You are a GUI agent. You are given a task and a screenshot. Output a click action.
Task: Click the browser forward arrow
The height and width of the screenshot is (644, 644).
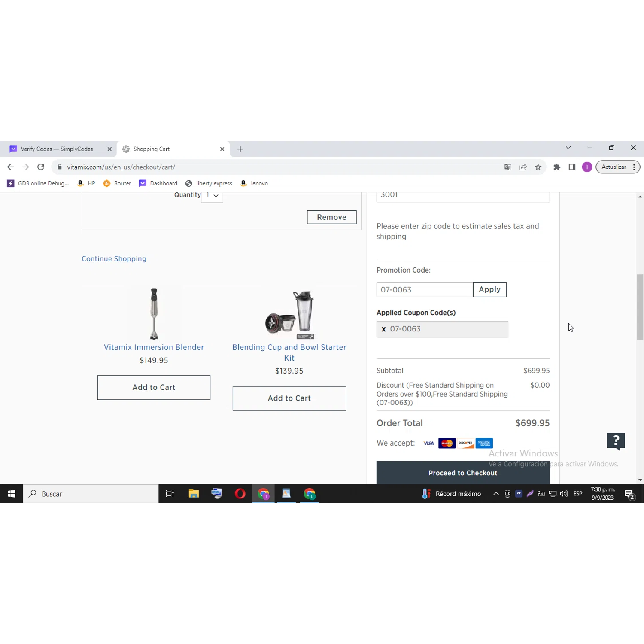pos(26,167)
